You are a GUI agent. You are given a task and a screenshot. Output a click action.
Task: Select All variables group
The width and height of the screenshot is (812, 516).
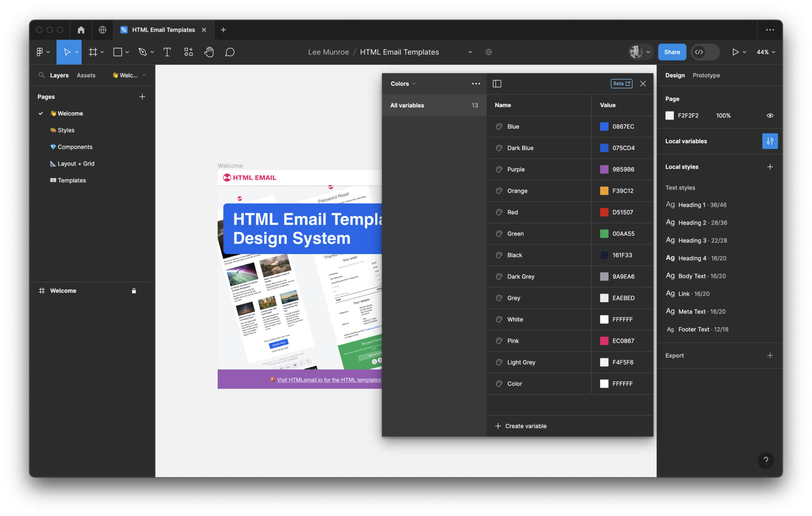tap(434, 105)
